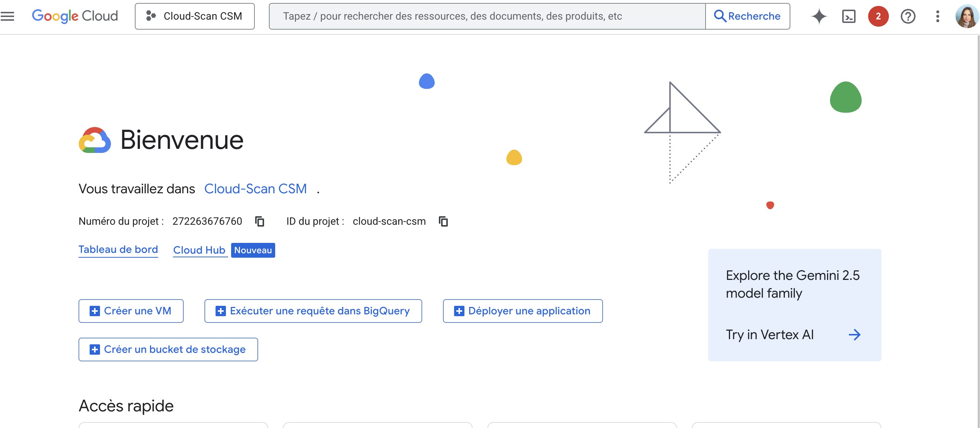Open the Cloud Hub link
Screen dimensions: 980x428
(x=199, y=250)
